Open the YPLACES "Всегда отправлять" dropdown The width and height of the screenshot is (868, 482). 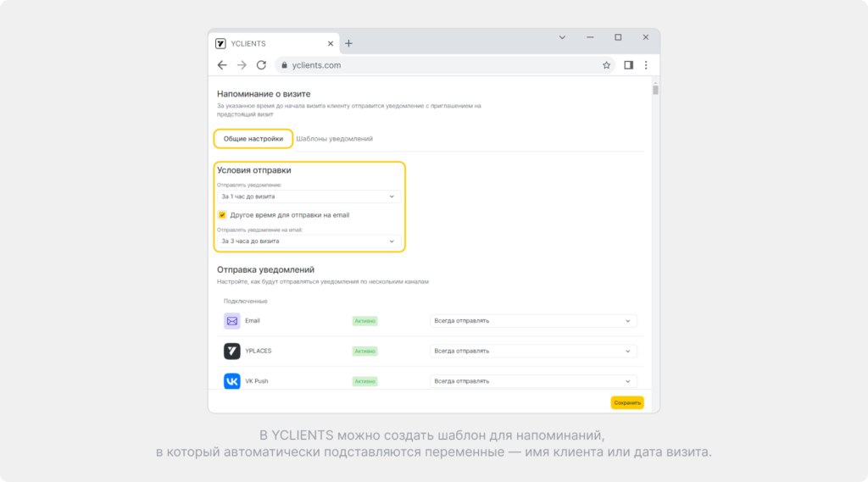(533, 351)
